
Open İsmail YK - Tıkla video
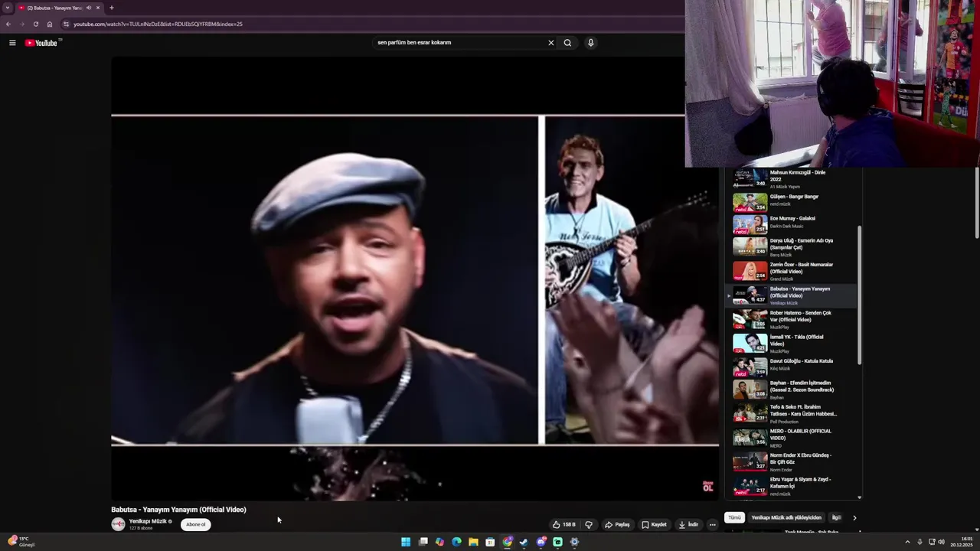791,343
